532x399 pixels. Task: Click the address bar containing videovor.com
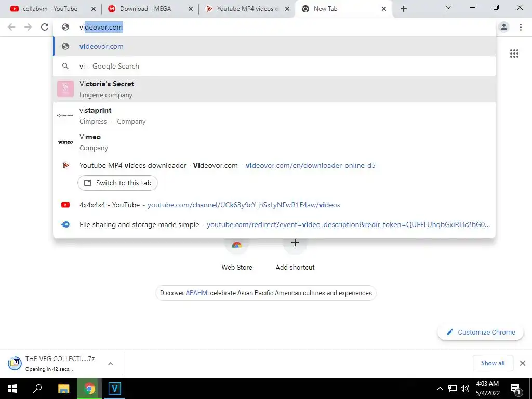click(x=274, y=27)
